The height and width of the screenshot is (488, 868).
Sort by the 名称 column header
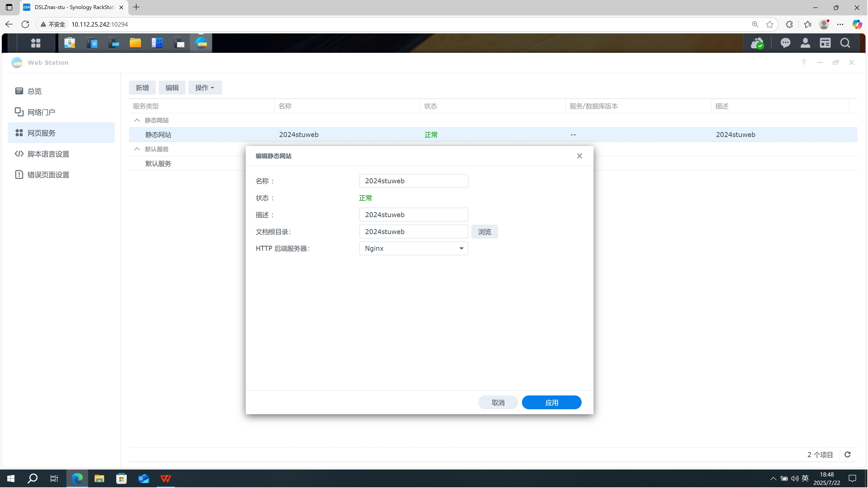347,106
